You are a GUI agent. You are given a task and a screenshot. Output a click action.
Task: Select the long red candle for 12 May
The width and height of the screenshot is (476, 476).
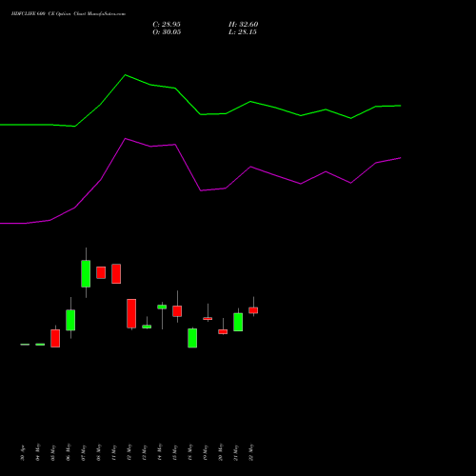[x=131, y=313]
